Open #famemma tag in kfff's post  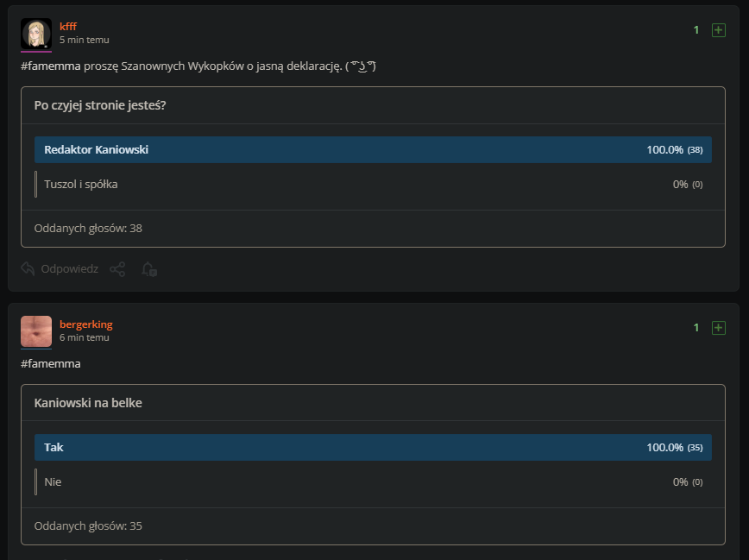[x=51, y=66]
